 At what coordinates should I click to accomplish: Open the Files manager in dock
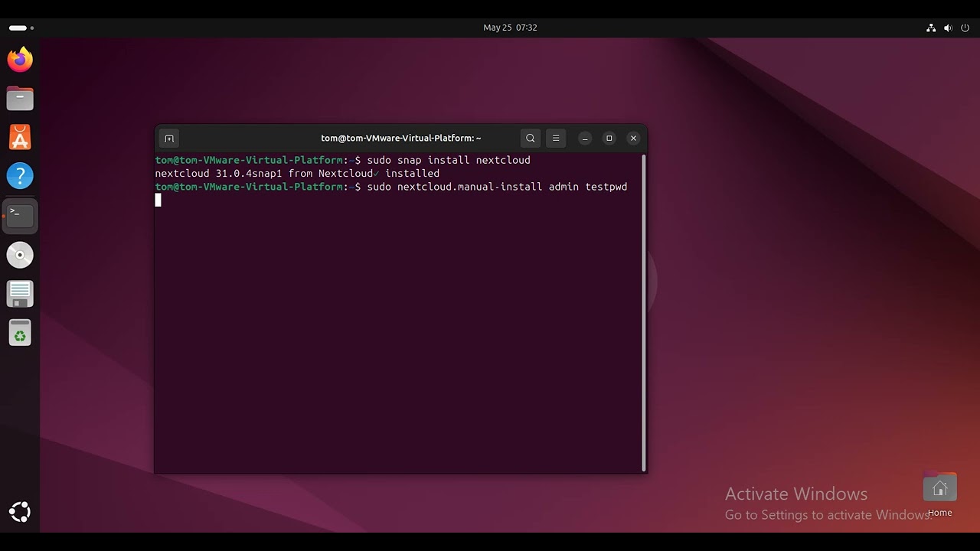click(20, 99)
